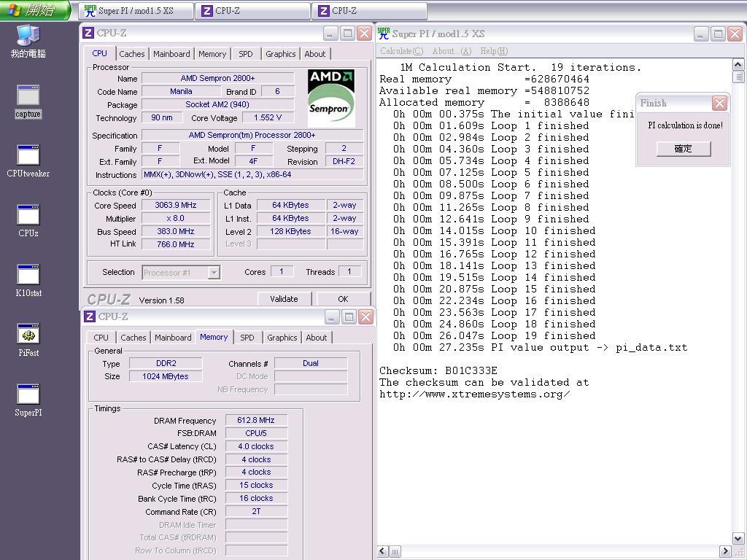Open Memory tab in upper CPU-Z window
The image size is (747, 560).
[x=212, y=54]
